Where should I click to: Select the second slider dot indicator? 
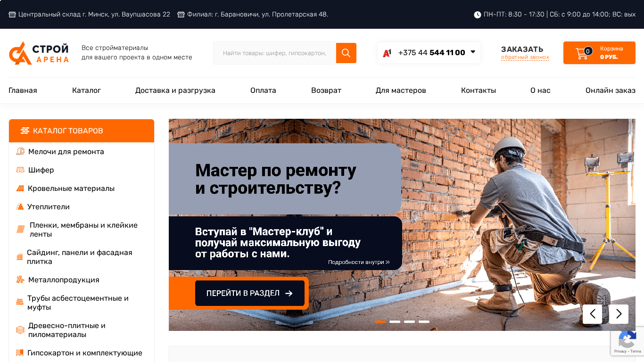pos(395,321)
